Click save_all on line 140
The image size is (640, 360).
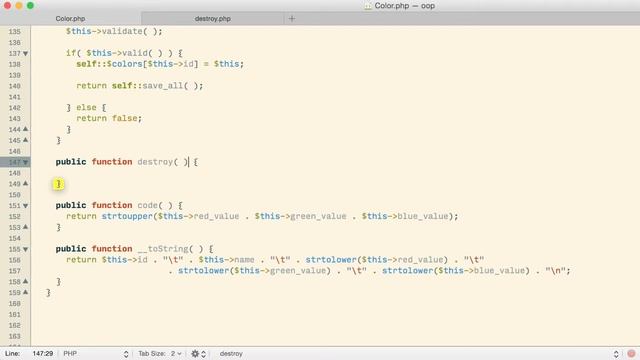[x=162, y=86]
